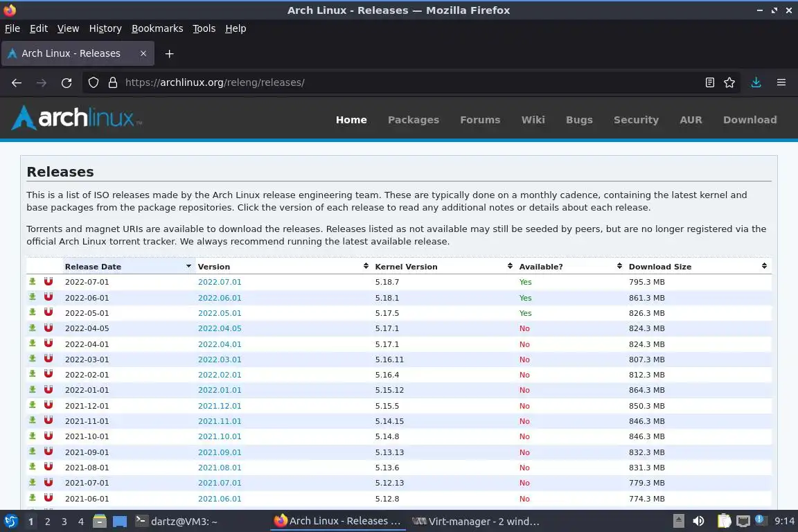Click the tracking protection shield icon
The width and height of the screenshot is (798, 532).
93,82
